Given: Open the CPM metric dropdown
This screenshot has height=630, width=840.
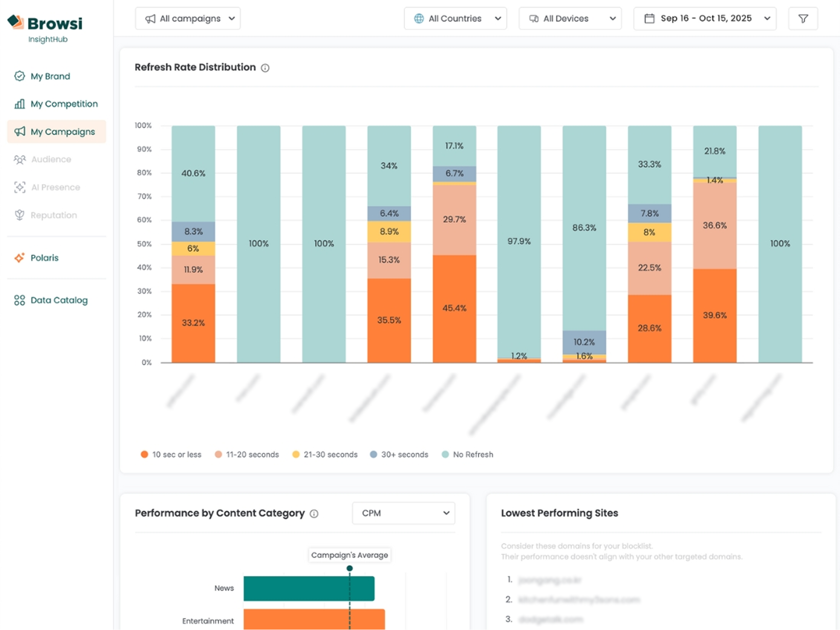Looking at the screenshot, I should [x=403, y=513].
